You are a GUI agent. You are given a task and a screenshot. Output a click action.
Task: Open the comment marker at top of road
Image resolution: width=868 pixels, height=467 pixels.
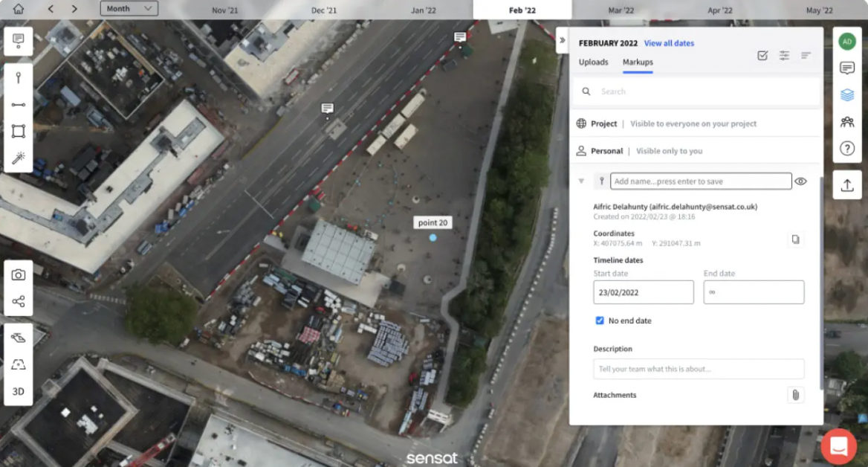(x=459, y=38)
